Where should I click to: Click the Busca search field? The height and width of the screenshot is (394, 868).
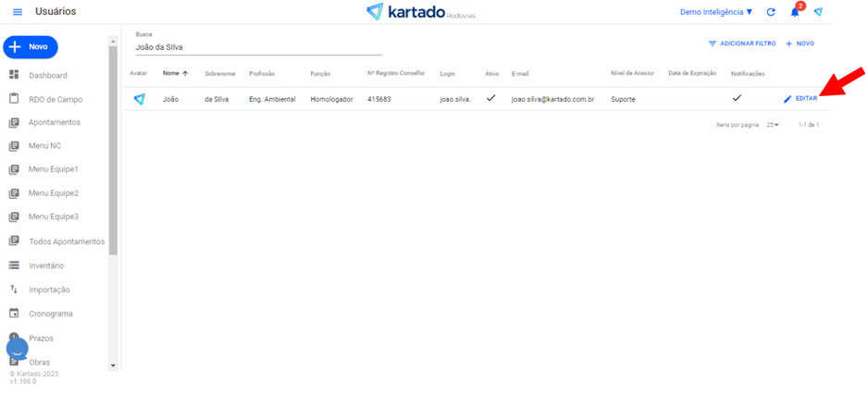click(x=257, y=46)
